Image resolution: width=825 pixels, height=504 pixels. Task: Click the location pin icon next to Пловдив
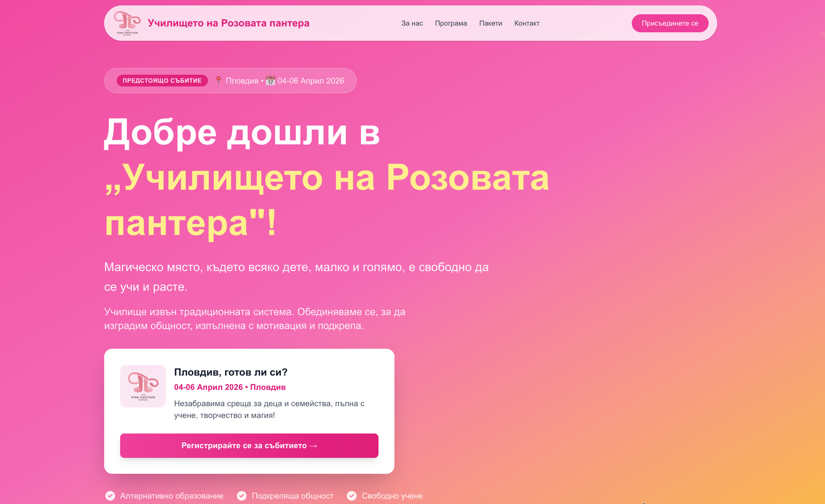pyautogui.click(x=218, y=81)
